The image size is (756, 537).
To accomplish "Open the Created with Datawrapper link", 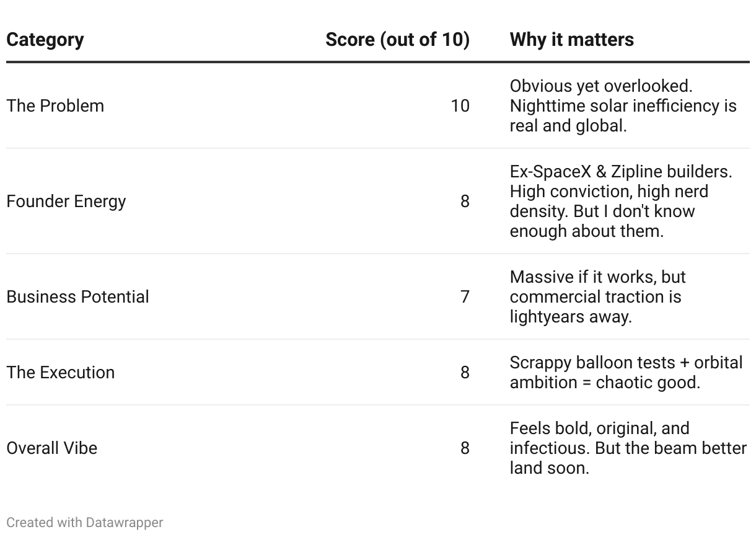I will pyautogui.click(x=84, y=523).
